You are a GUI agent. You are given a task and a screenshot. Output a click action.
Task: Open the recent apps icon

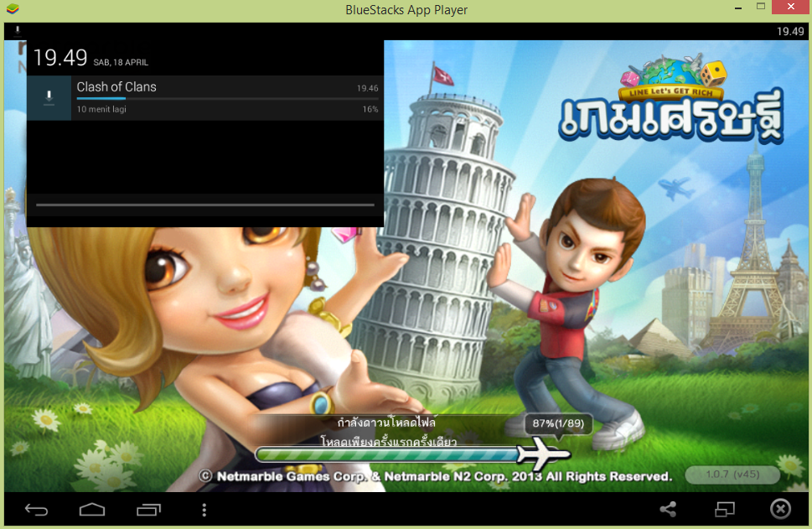pyautogui.click(x=148, y=510)
